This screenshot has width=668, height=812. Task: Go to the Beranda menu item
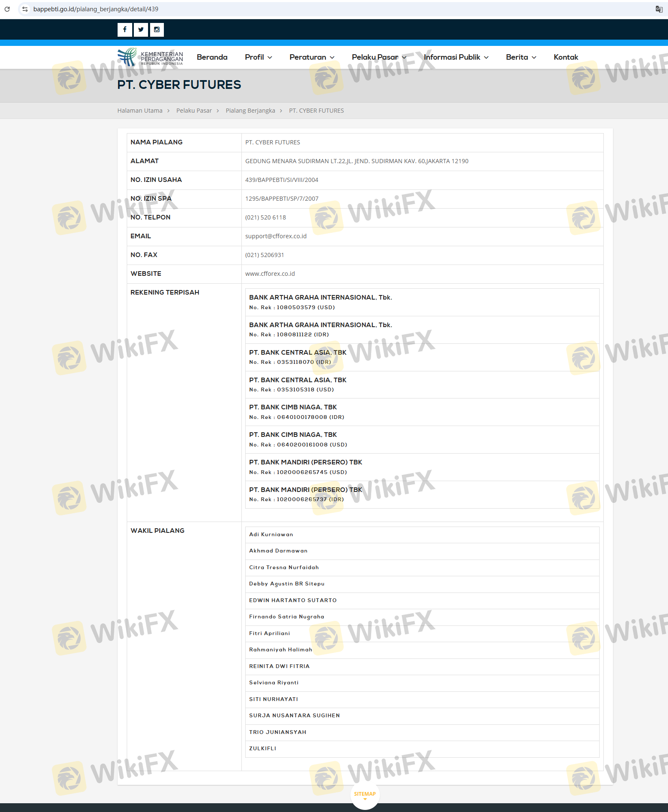coord(212,57)
